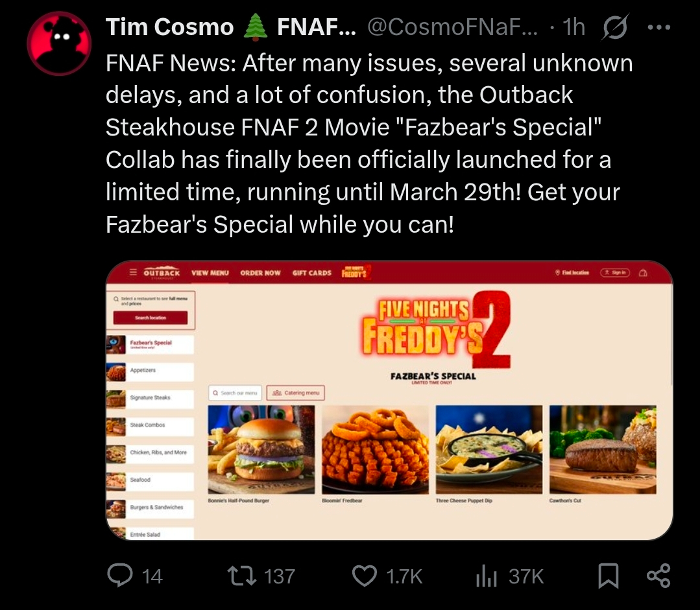Open Tim Cosmo's profile avatar
This screenshot has height=610, width=700.
coord(60,43)
